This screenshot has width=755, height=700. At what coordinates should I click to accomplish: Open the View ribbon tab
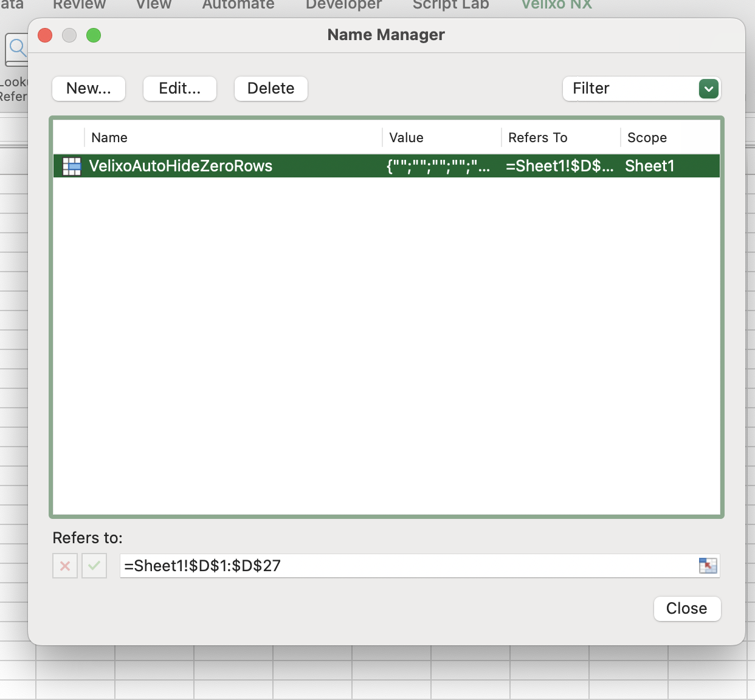pyautogui.click(x=154, y=5)
